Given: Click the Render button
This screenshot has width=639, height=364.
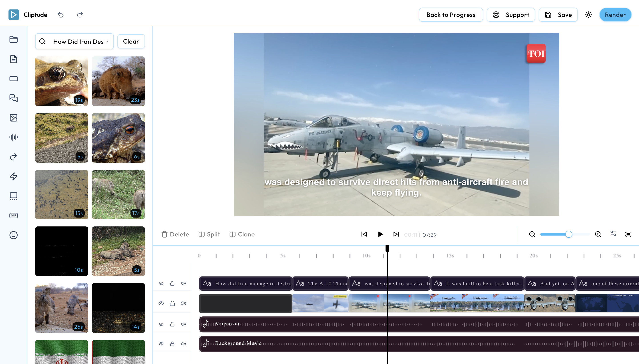Looking at the screenshot, I should click(615, 14).
